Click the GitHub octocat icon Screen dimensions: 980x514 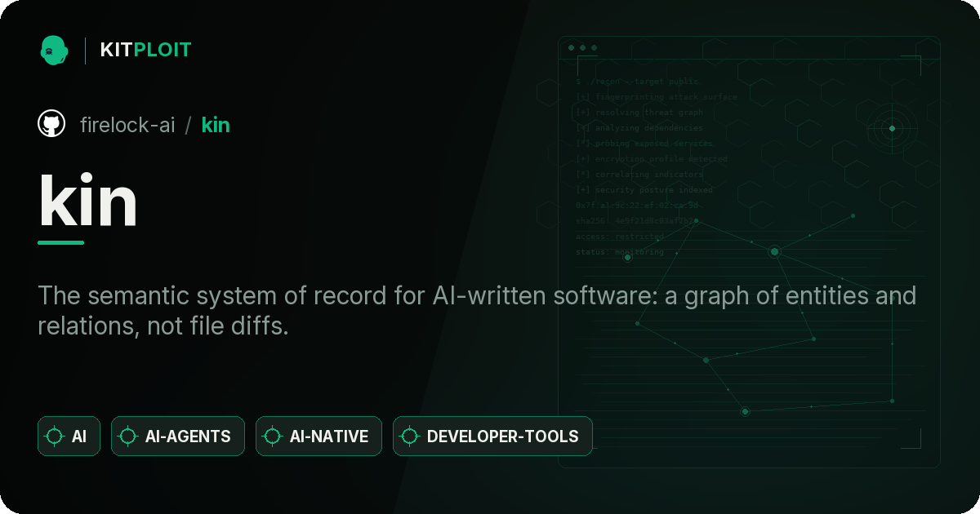[51, 124]
